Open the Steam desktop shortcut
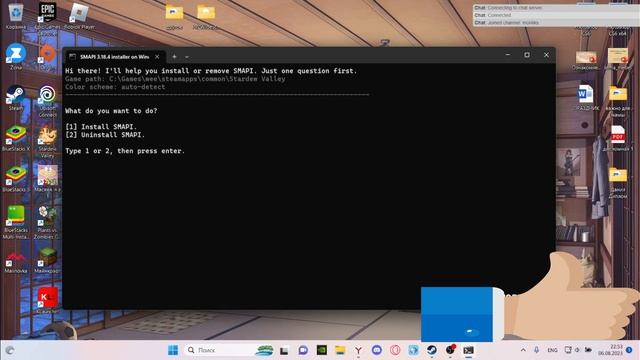640x360 pixels. coord(16,98)
